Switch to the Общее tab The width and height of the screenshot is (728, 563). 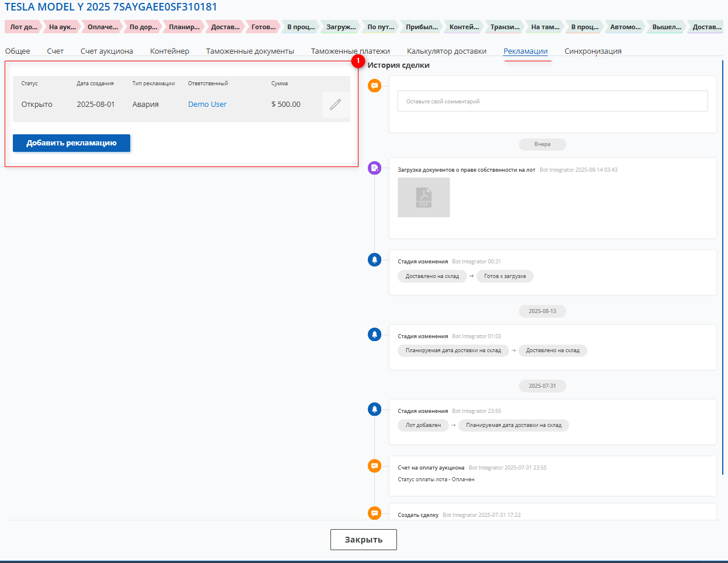tap(18, 51)
